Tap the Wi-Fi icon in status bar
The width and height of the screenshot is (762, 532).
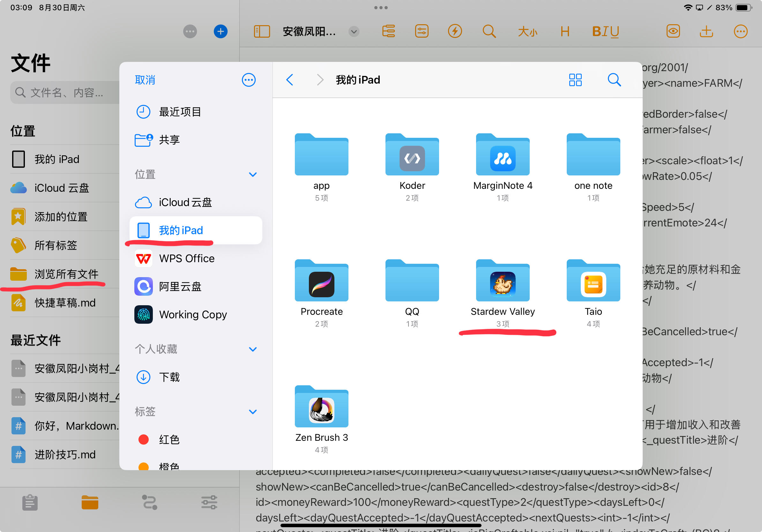click(688, 7)
